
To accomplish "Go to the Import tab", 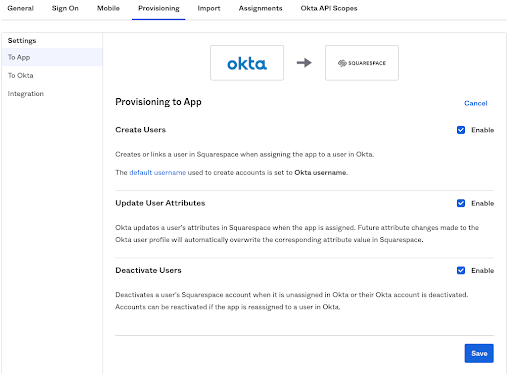I will click(x=209, y=8).
